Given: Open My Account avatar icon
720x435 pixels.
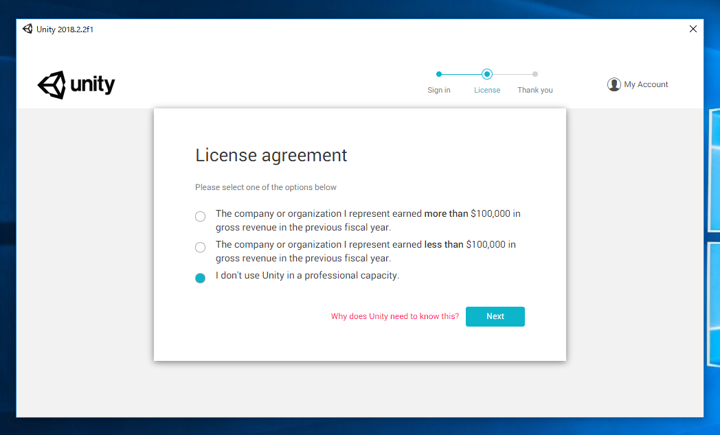Looking at the screenshot, I should coord(613,85).
